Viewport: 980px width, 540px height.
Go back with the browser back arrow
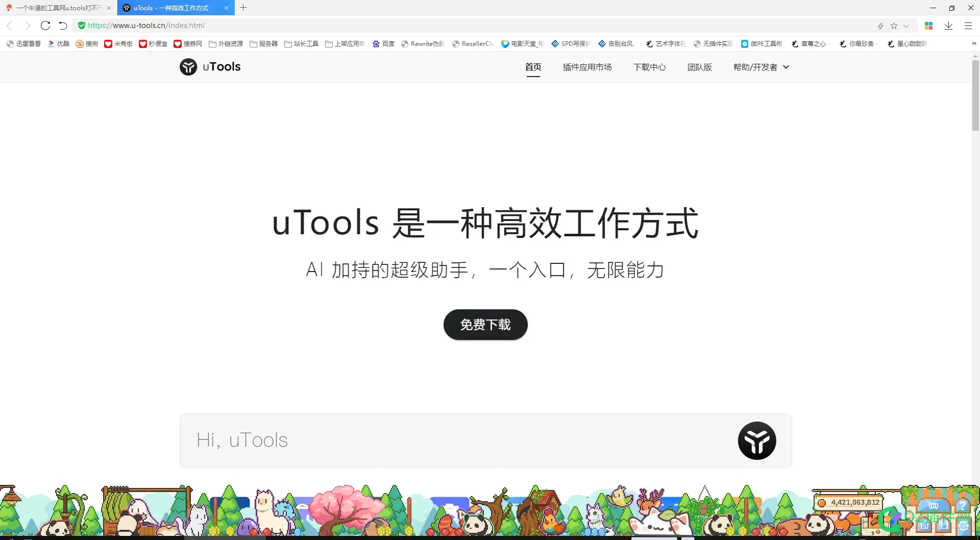click(x=9, y=26)
